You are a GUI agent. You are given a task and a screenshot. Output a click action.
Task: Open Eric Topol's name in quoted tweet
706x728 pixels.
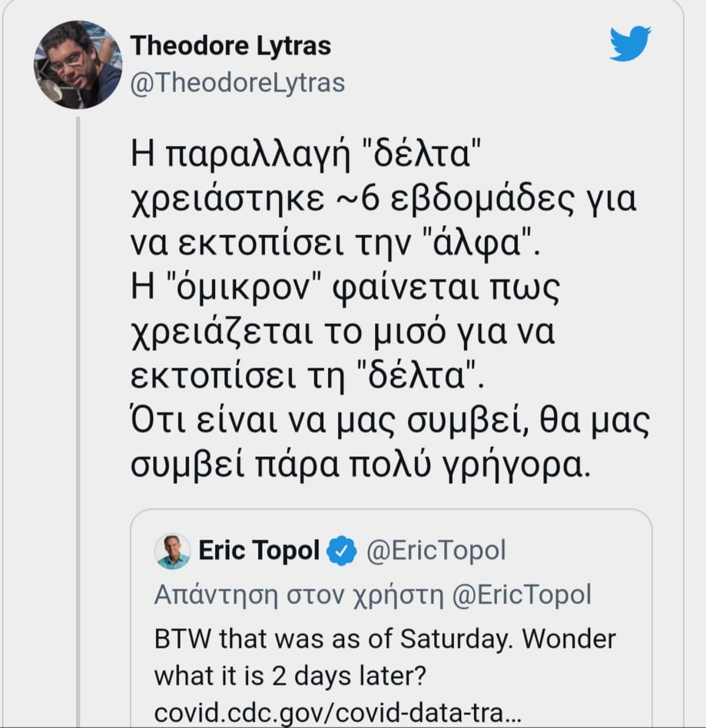pyautogui.click(x=259, y=551)
